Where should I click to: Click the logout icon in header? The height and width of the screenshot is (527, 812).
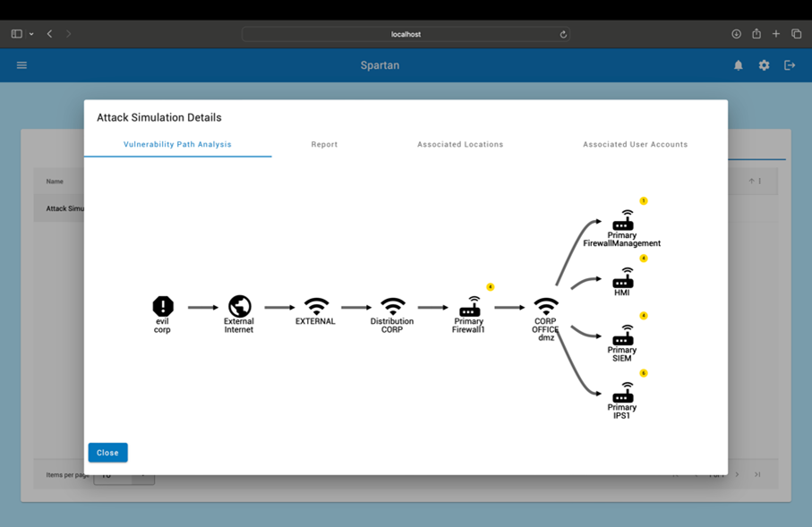790,65
